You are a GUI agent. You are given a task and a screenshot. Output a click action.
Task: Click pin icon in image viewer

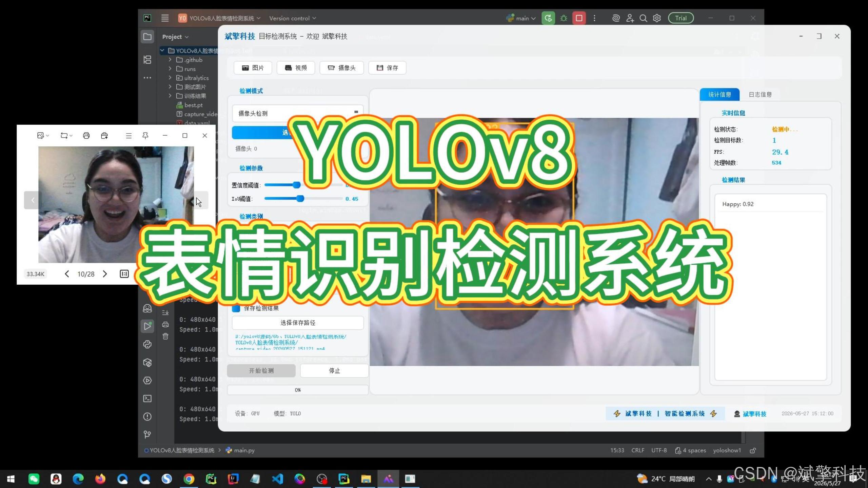(x=145, y=136)
